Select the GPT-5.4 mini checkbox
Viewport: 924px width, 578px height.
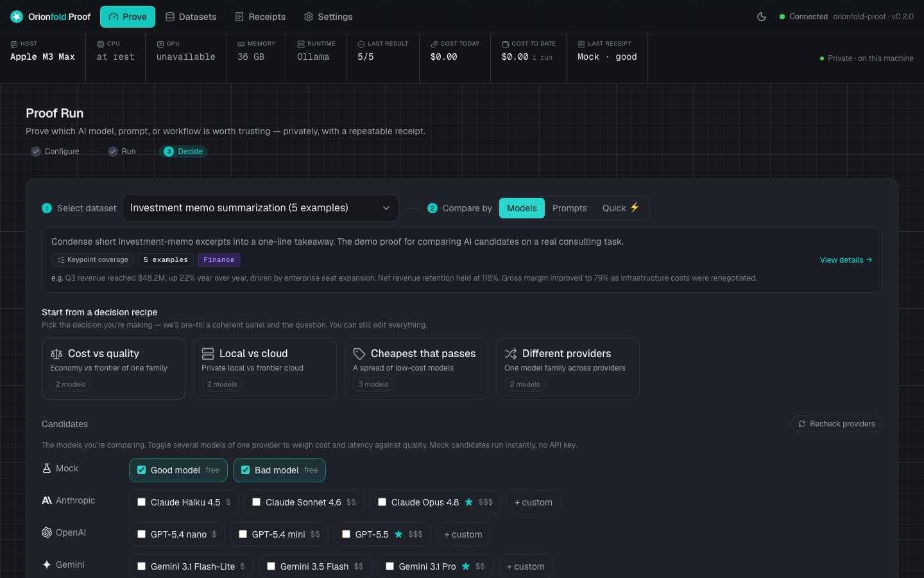pos(243,534)
